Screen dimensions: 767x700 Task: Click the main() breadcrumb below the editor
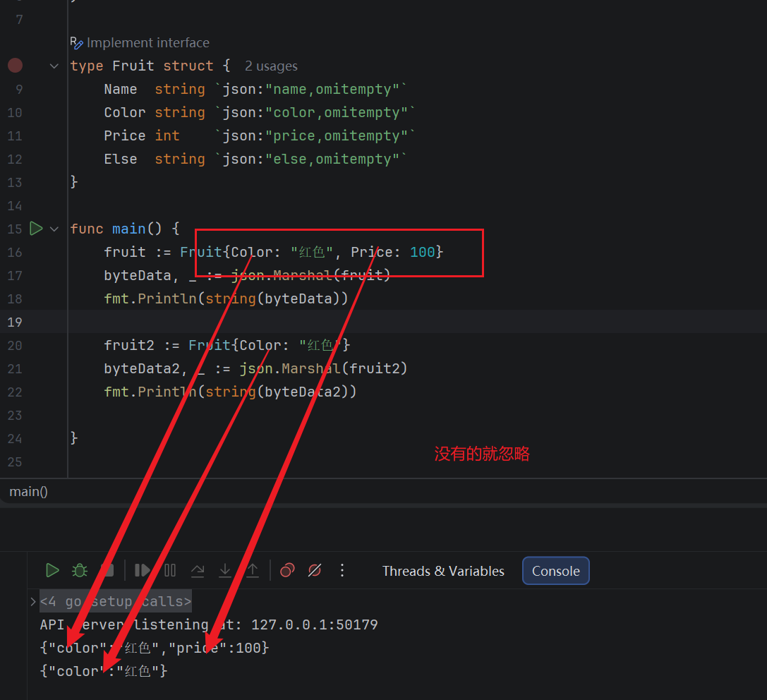point(28,491)
